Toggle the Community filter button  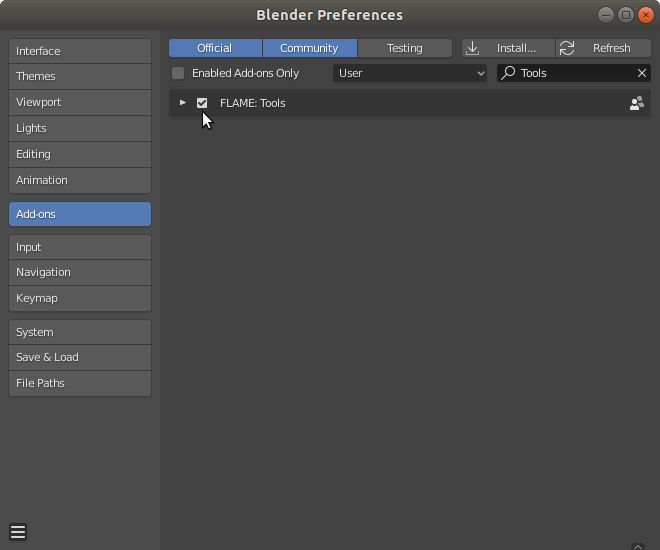click(309, 48)
